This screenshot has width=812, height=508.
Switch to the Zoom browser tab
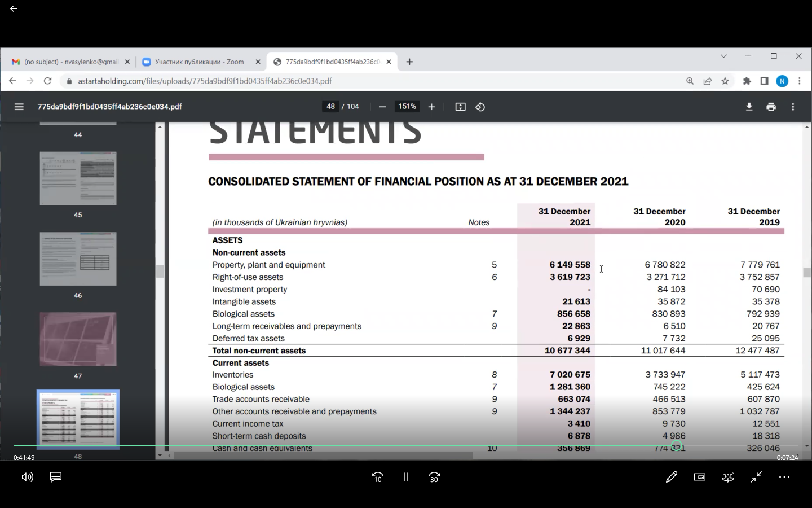198,62
